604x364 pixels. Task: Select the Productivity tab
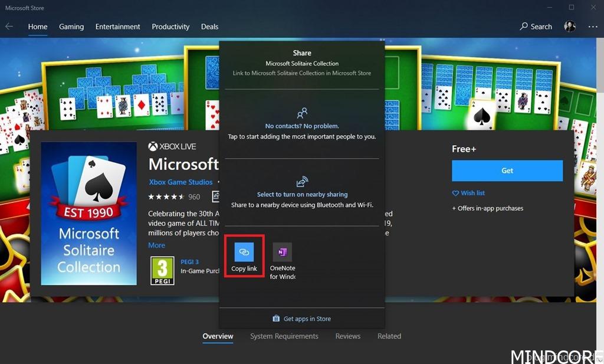[170, 27]
